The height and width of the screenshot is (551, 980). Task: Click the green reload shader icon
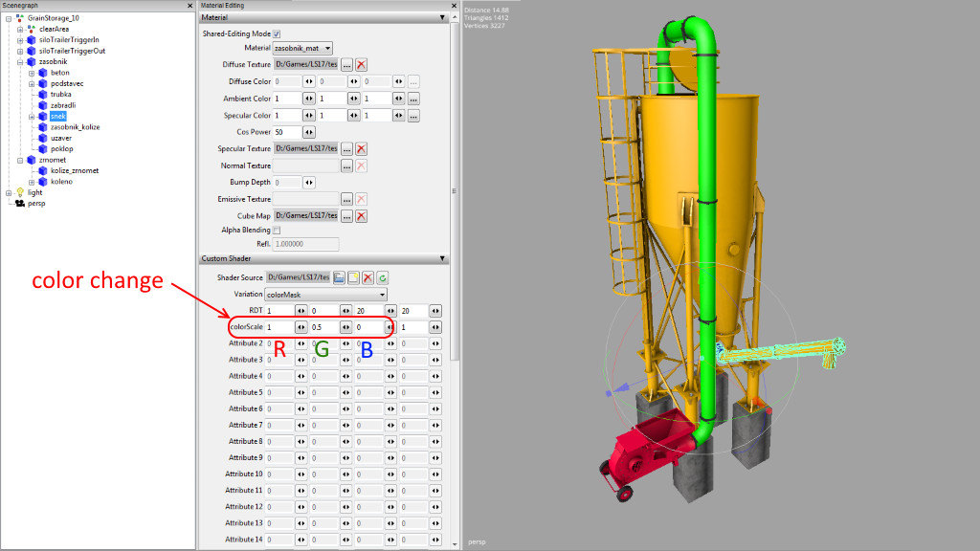coord(382,277)
